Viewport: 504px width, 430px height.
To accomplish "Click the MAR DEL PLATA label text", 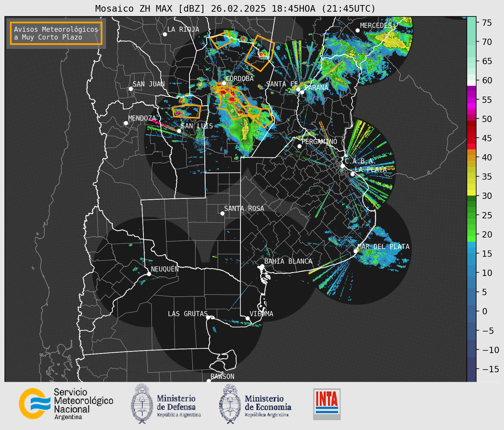I will point(383,247).
